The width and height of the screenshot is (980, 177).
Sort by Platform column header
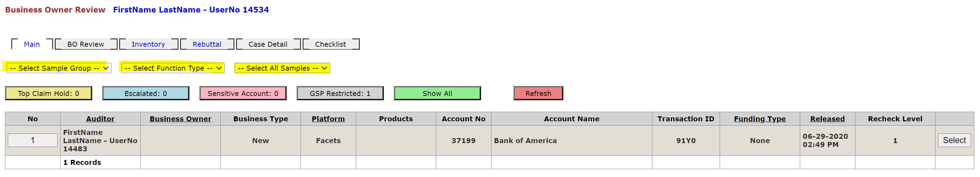(328, 119)
